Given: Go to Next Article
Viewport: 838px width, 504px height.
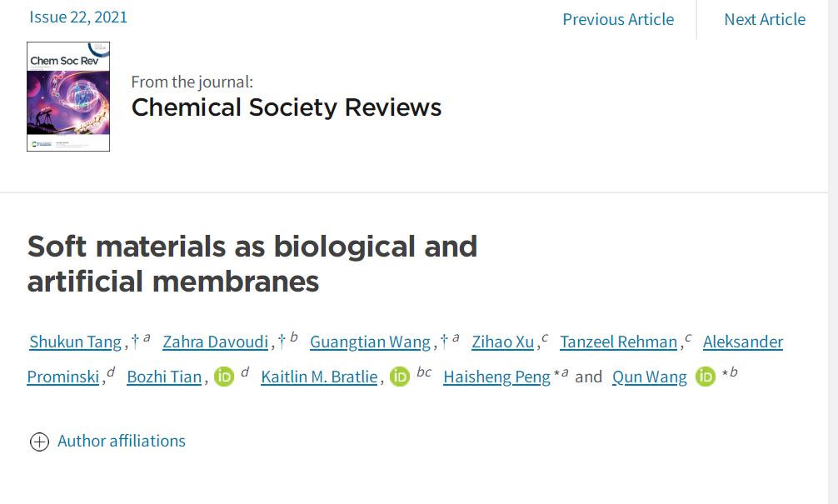Looking at the screenshot, I should [765, 19].
